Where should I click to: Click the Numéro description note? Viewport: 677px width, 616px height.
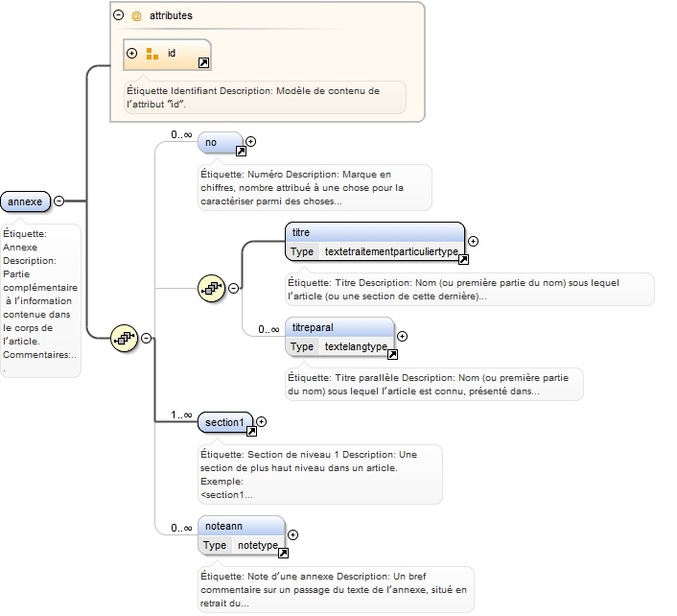pos(315,187)
